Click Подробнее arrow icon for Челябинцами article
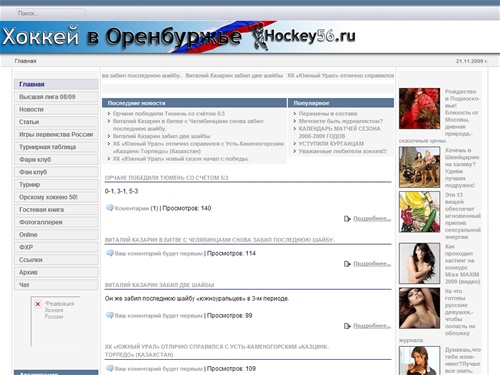 (347, 264)
